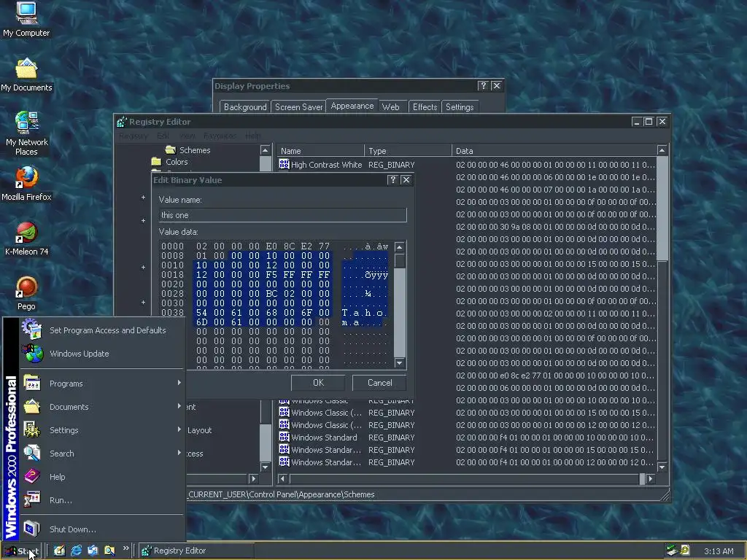747x560 pixels.
Task: Open the Search submenu in Start menu
Action: (102, 454)
